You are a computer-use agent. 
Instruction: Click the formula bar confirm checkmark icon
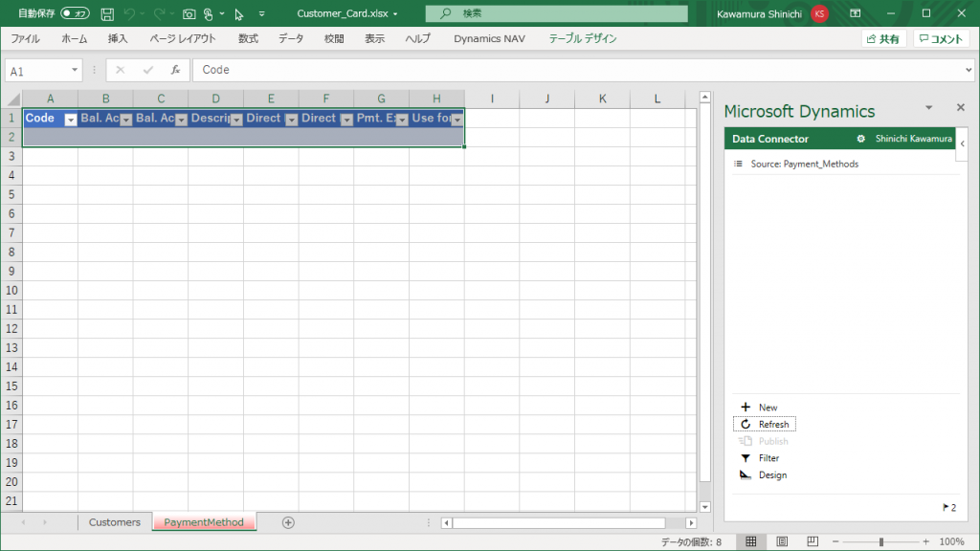coord(148,70)
